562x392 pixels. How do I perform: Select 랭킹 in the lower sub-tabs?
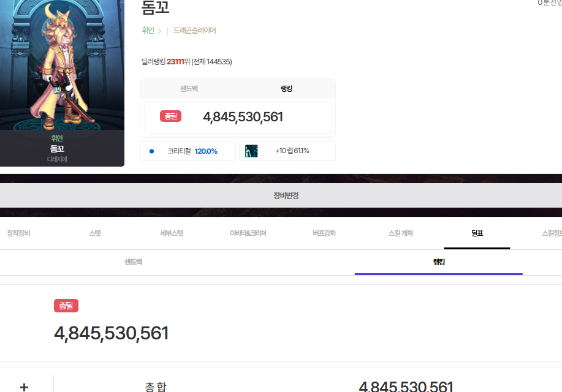[x=438, y=262]
